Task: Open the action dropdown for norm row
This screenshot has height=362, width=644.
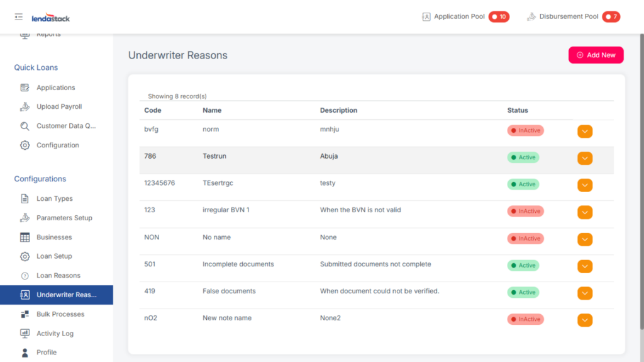Action: pyautogui.click(x=585, y=131)
